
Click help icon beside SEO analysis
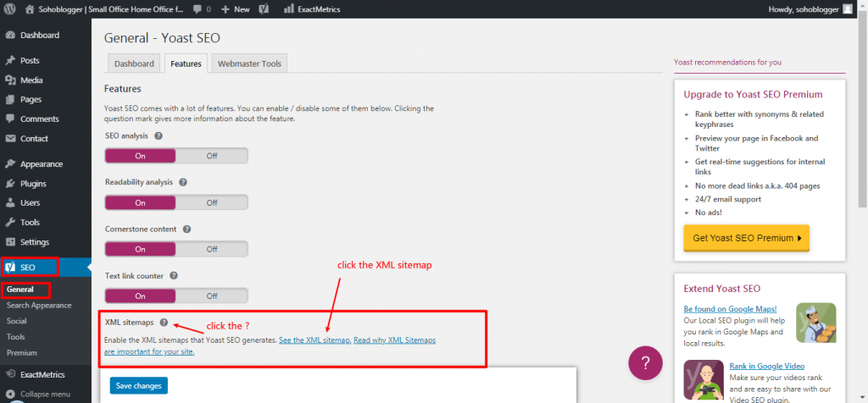(159, 135)
